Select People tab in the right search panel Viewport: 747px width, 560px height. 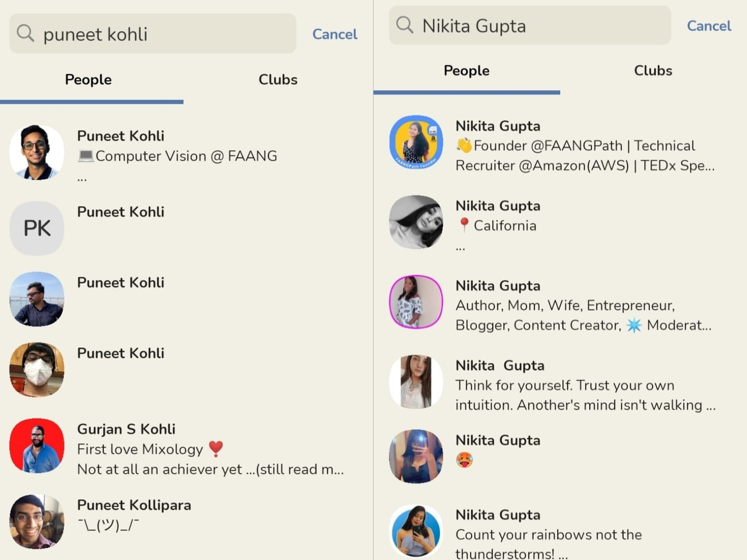(x=466, y=71)
